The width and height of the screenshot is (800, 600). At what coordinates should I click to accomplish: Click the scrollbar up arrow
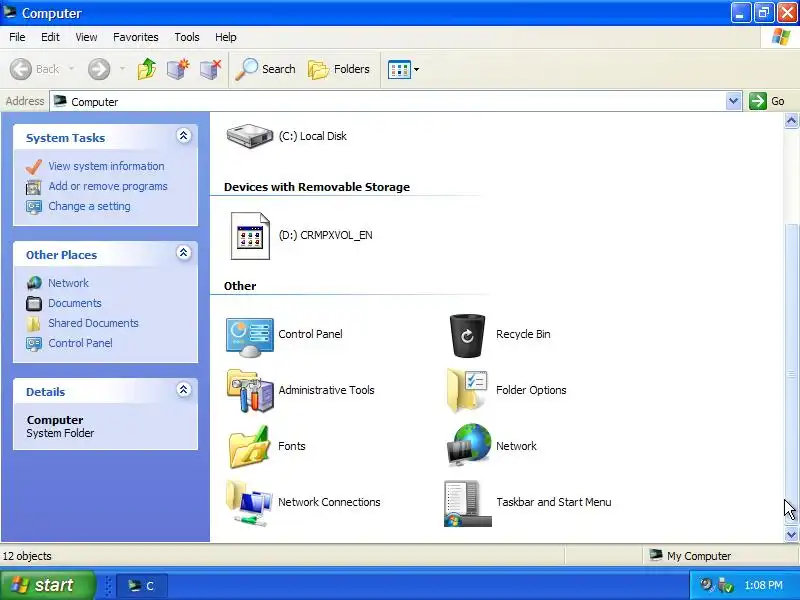click(791, 121)
